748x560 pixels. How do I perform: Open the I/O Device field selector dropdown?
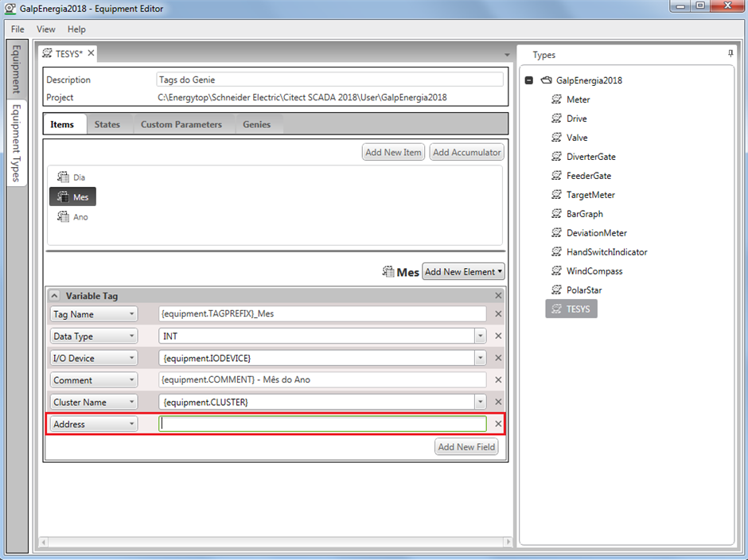pyautogui.click(x=94, y=358)
